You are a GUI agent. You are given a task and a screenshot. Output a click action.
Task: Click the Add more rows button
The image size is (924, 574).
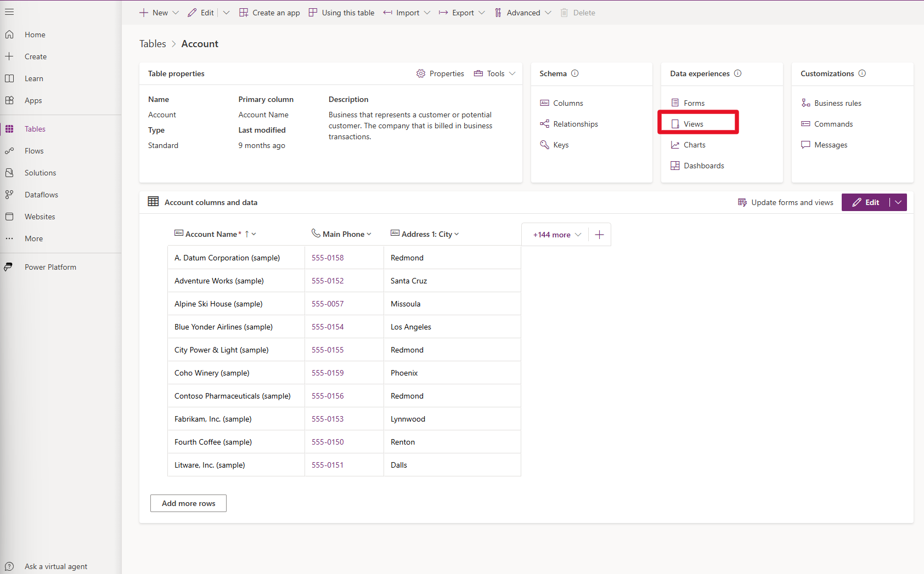188,503
